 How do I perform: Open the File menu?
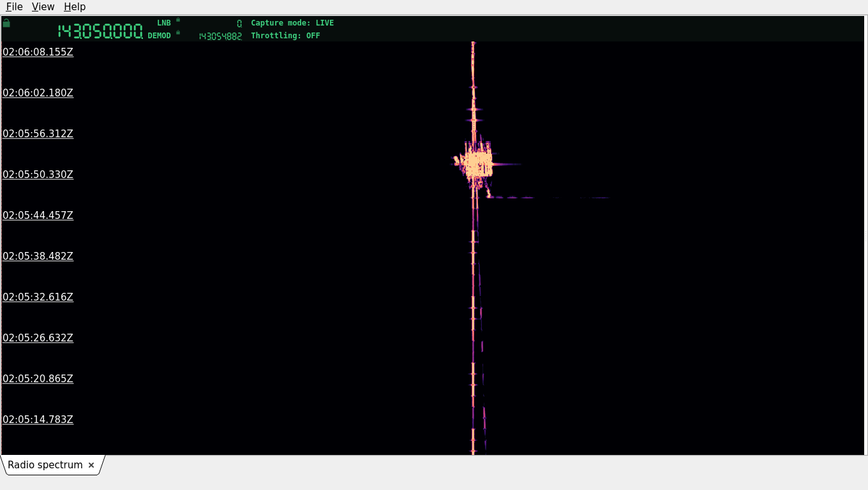pos(14,6)
